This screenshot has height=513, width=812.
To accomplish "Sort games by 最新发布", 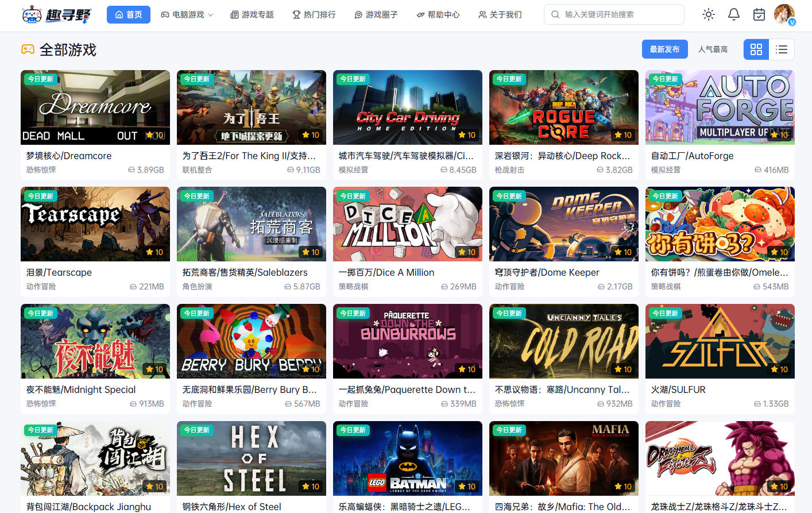I will pyautogui.click(x=664, y=49).
